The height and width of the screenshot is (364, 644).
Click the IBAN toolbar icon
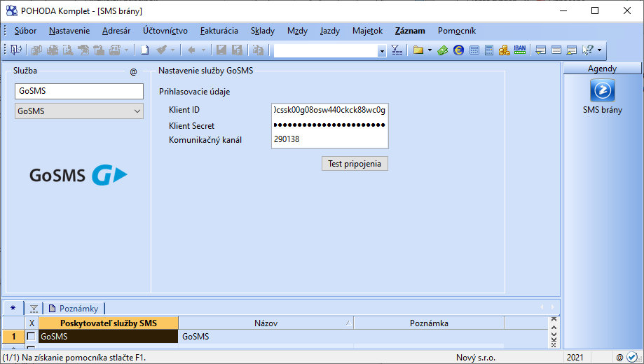tap(519, 50)
